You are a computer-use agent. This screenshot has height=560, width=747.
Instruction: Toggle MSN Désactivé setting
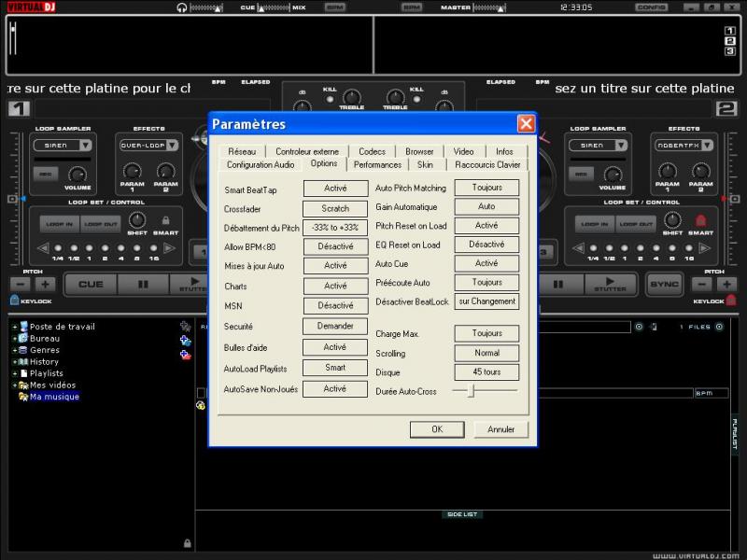coord(335,305)
